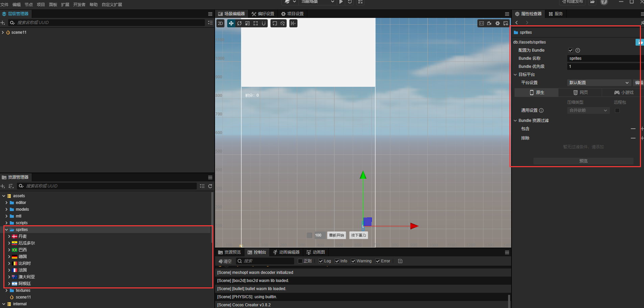Screen dimensions: 644x308
Task: Expand the editor folder
Action: point(6,203)
